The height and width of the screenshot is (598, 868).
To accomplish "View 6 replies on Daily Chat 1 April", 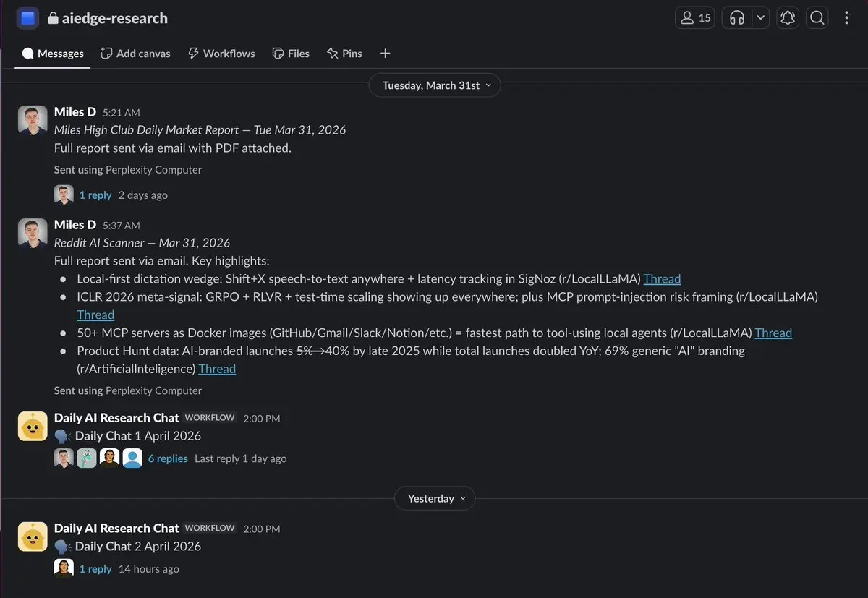I will [x=168, y=458].
